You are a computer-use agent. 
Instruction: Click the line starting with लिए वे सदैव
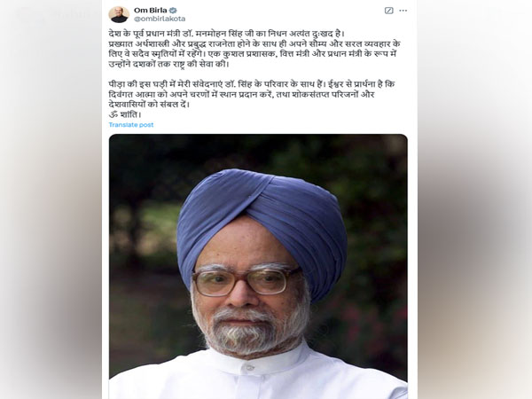[x=253, y=54]
